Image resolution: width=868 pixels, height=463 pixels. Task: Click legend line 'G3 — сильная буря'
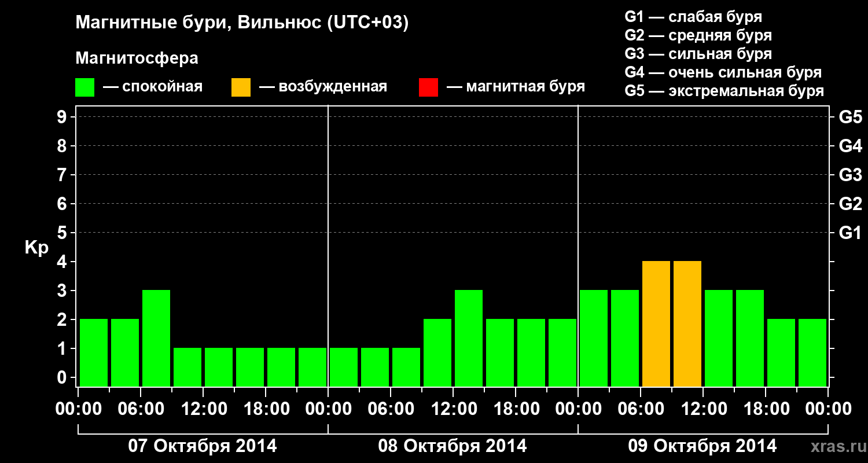click(698, 54)
